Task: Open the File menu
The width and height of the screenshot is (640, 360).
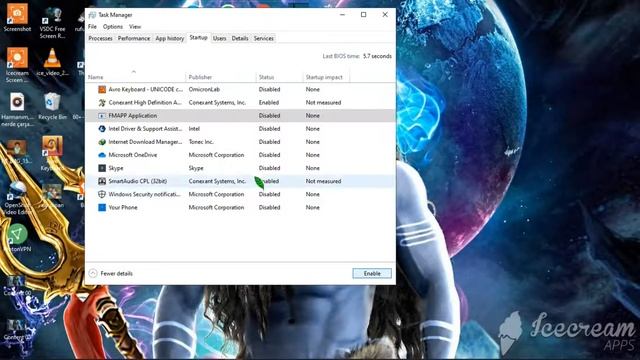Action: click(92, 27)
